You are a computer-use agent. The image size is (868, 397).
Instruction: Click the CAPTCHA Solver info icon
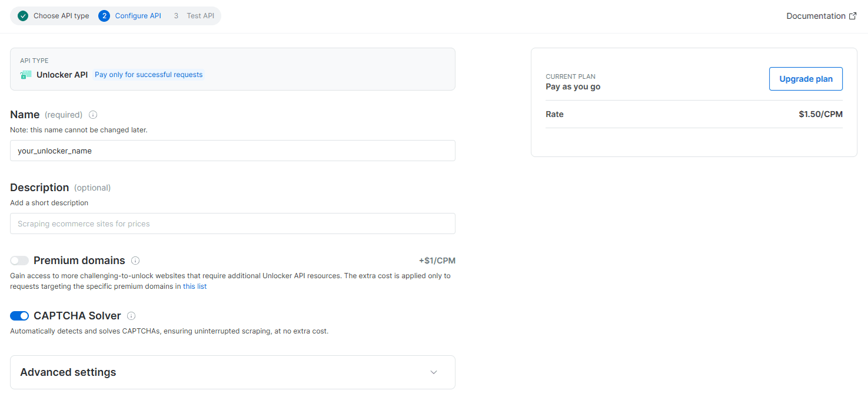[x=131, y=315]
